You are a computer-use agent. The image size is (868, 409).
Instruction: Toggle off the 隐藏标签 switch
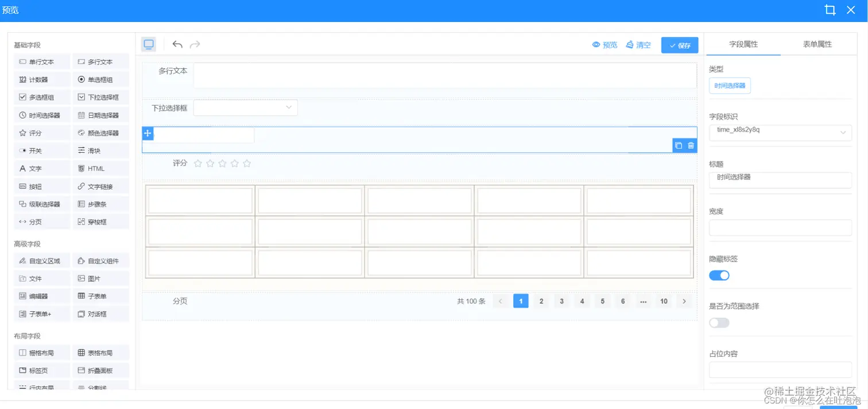(719, 275)
